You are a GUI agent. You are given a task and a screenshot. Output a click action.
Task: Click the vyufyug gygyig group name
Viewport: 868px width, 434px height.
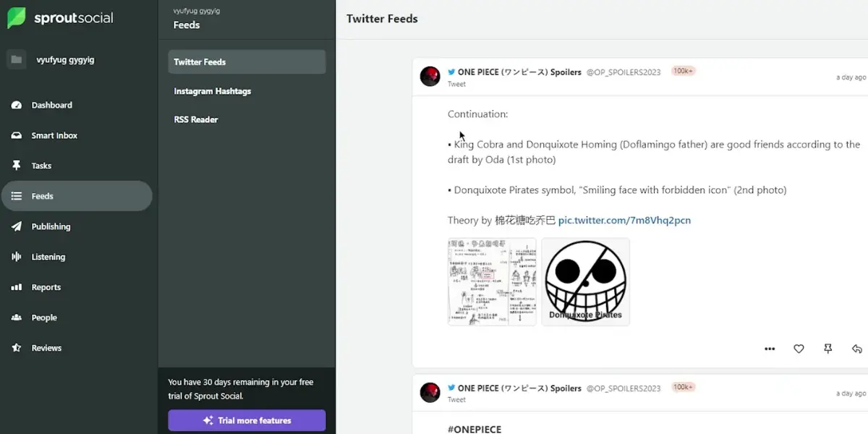pyautogui.click(x=65, y=60)
